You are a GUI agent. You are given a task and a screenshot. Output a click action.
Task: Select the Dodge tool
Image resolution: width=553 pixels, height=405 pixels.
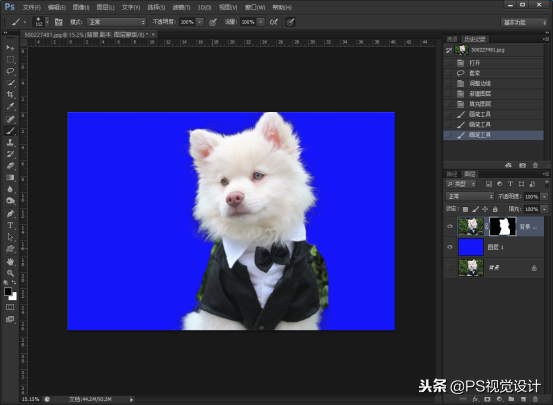[10, 201]
